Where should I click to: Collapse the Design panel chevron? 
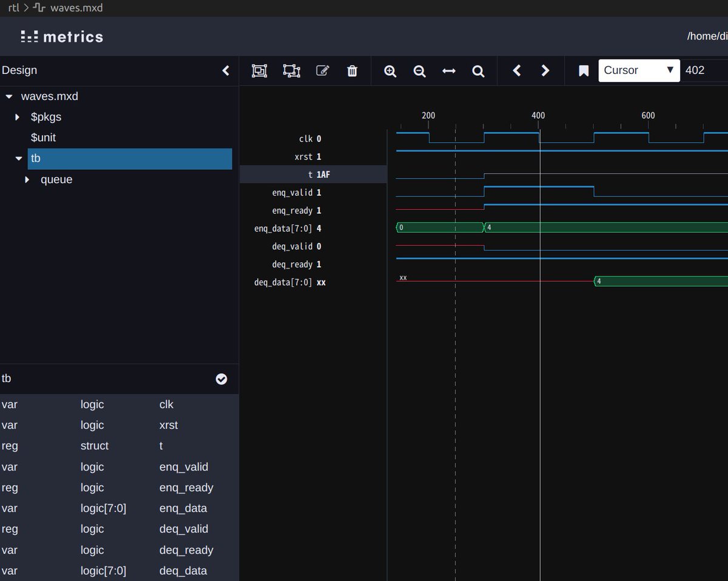tap(226, 70)
